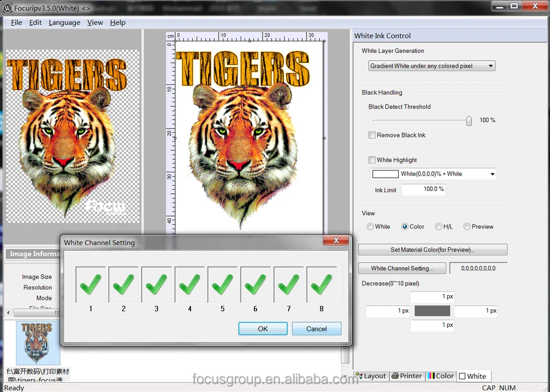Expand the White Highlight color dropdown
The width and height of the screenshot is (550, 392).
[x=492, y=174]
